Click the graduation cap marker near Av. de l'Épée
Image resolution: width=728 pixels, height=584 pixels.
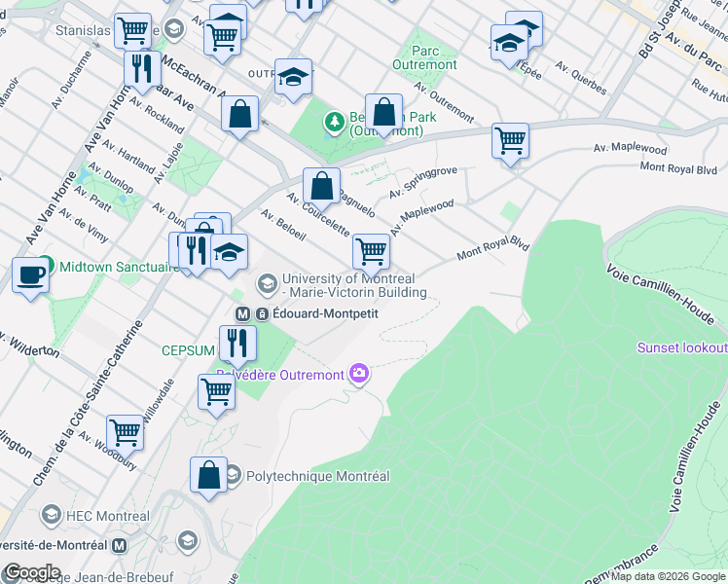click(509, 46)
